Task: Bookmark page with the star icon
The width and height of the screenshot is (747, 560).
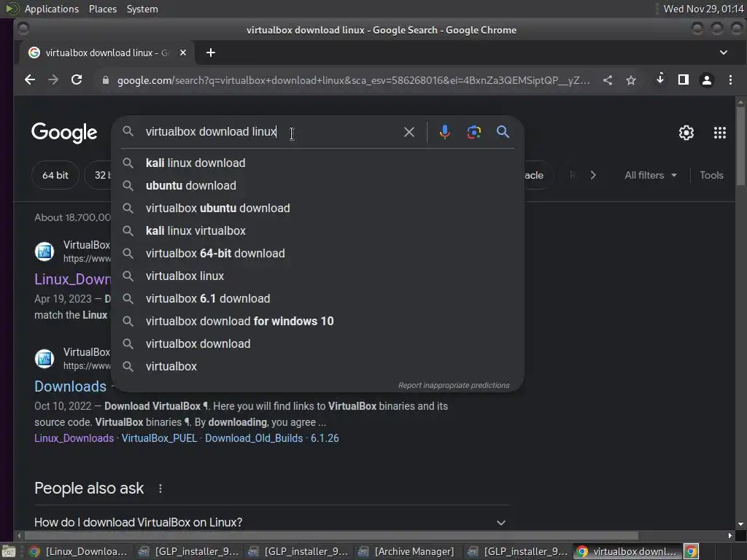Action: pyautogui.click(x=631, y=80)
